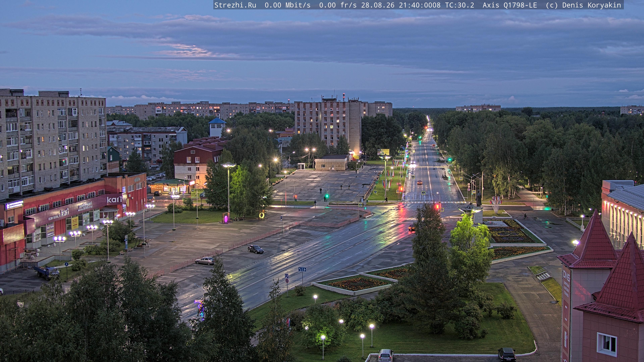The image size is (644, 362).
Task: Click the blue truck near kari building
Action: click(x=47, y=272)
